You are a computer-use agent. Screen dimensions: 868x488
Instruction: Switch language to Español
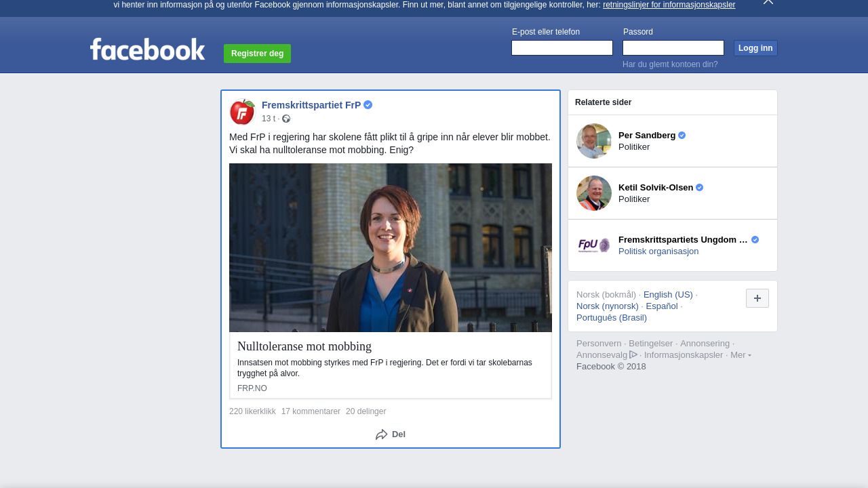point(662,306)
